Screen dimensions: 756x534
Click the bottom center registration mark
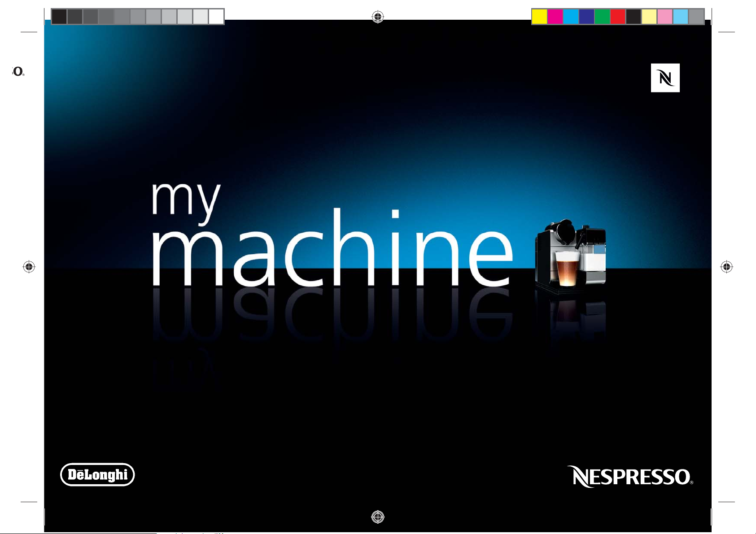378,517
